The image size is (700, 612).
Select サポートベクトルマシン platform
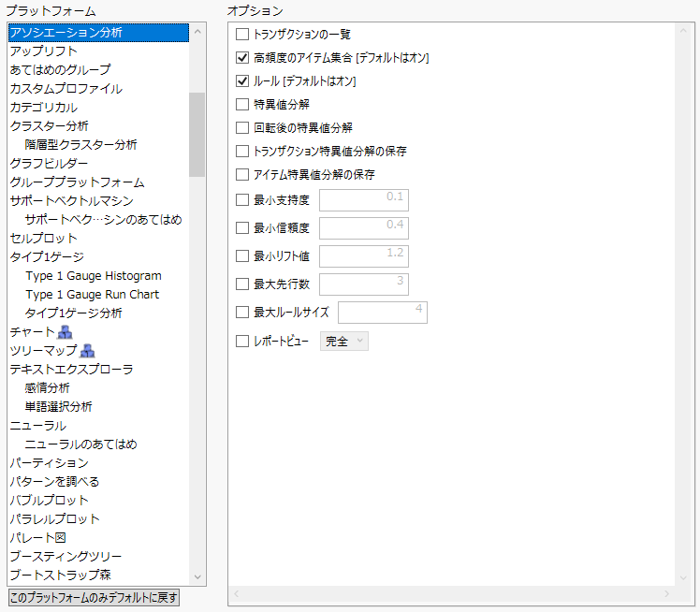click(x=98, y=201)
